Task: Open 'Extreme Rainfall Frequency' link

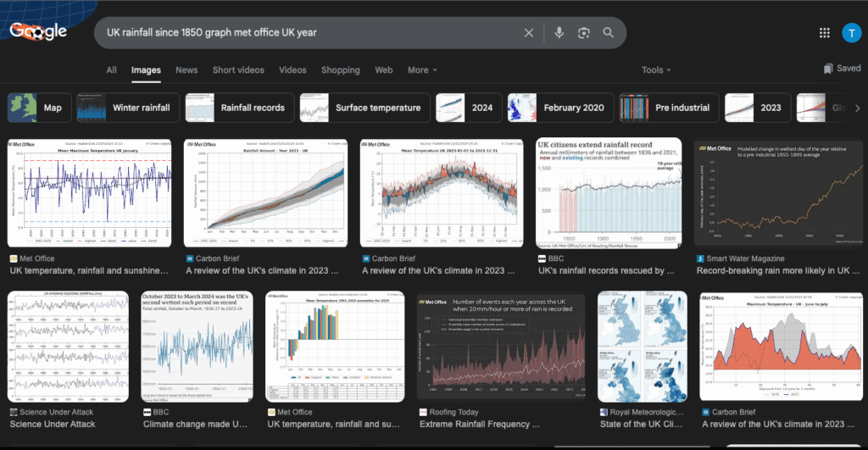Action: 480,425
